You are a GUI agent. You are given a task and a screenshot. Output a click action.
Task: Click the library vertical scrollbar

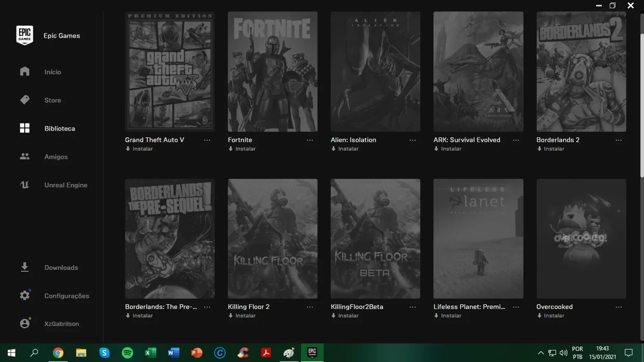coord(642,105)
